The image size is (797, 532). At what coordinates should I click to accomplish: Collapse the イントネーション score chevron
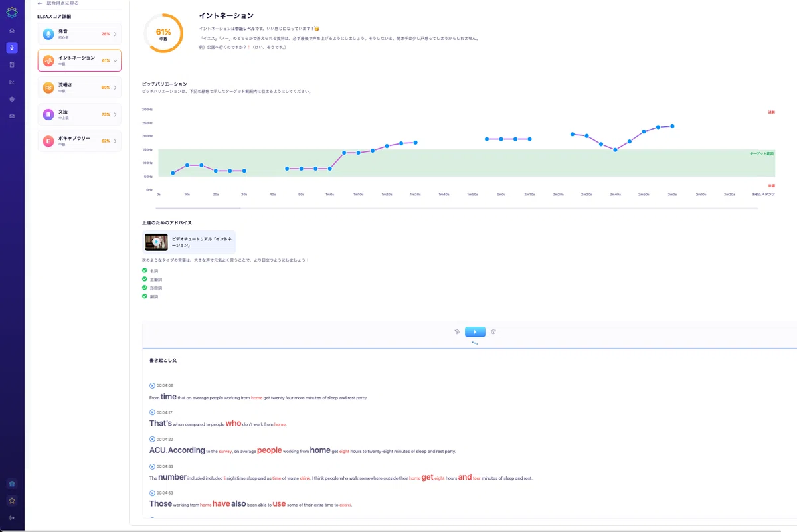click(115, 60)
